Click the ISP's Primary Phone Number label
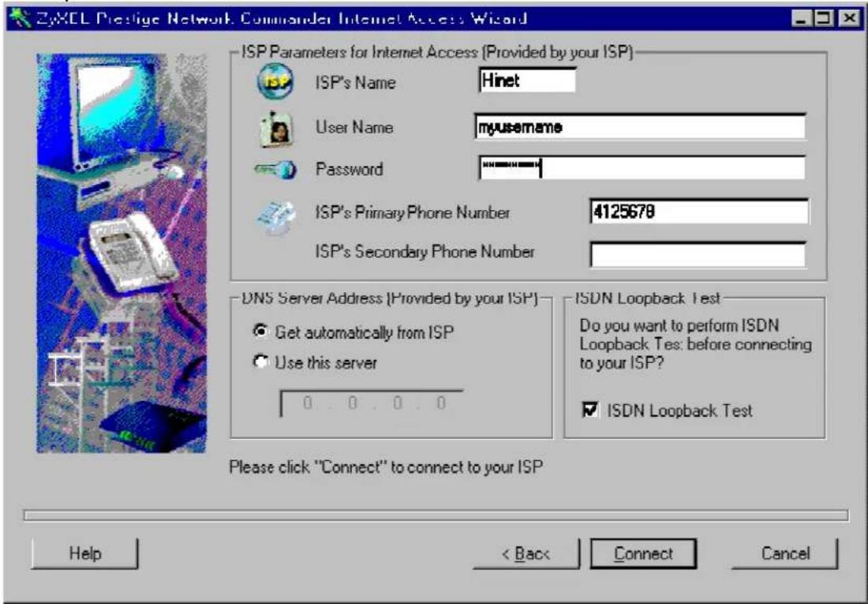 [413, 213]
